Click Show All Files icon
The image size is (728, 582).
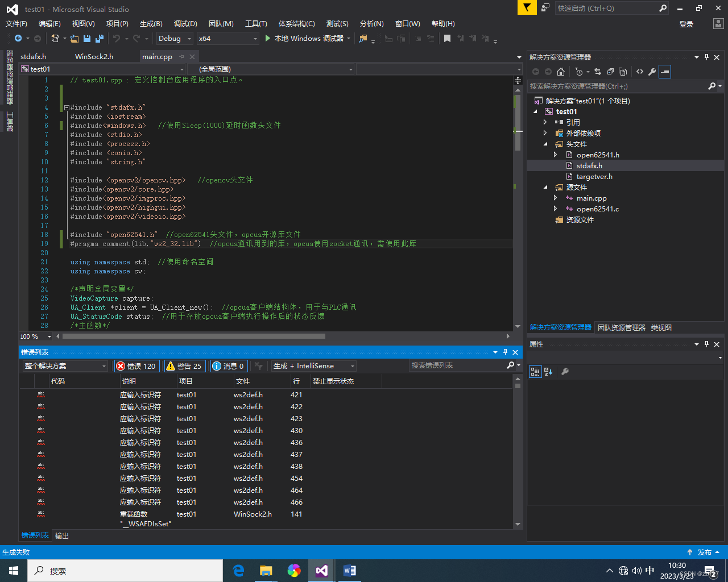pos(623,72)
